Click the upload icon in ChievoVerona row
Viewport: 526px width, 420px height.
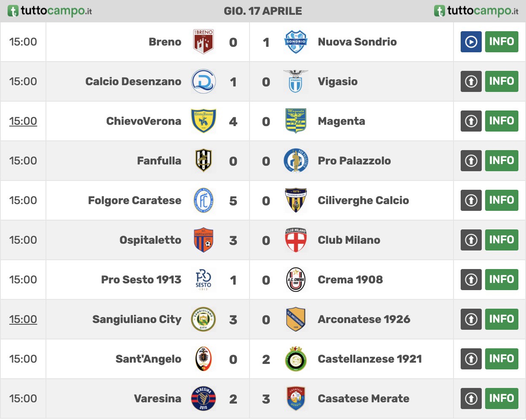(x=471, y=121)
